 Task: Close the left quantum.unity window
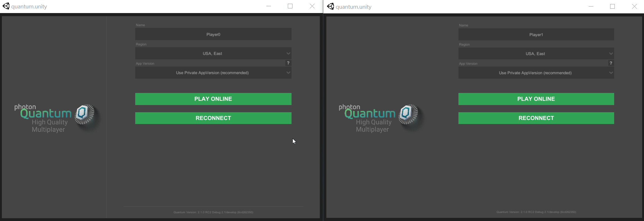click(x=312, y=6)
